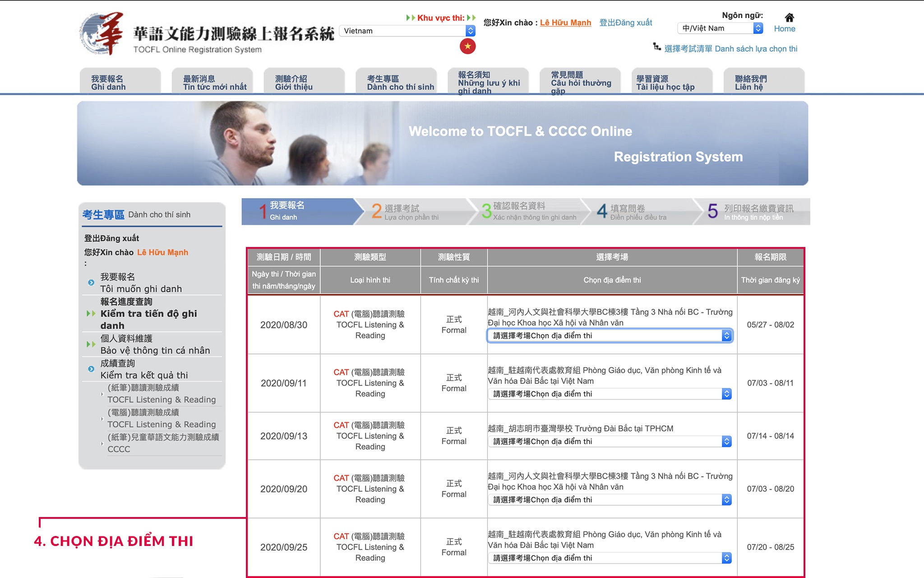Open Kiểm tra kết quả thi link
The height and width of the screenshot is (578, 924).
[144, 369]
